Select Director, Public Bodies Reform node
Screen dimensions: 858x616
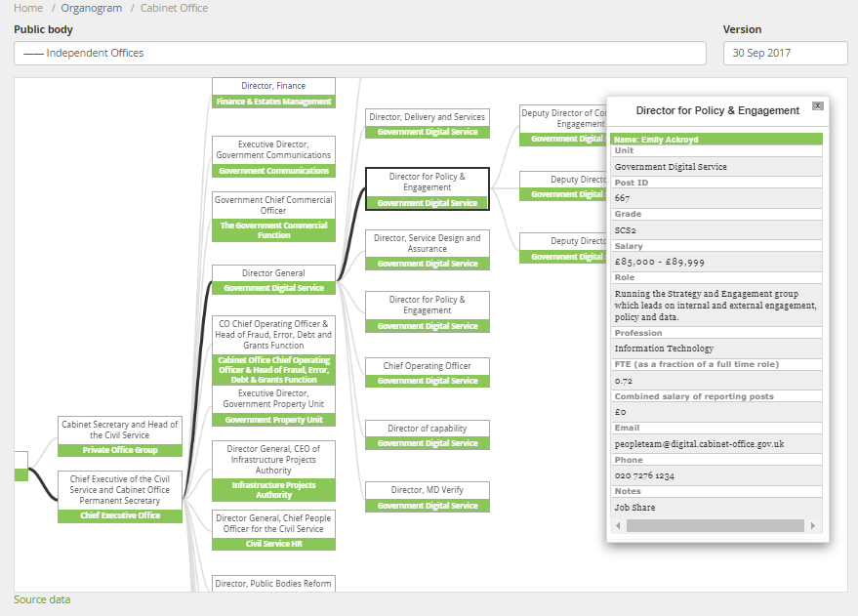(x=273, y=583)
